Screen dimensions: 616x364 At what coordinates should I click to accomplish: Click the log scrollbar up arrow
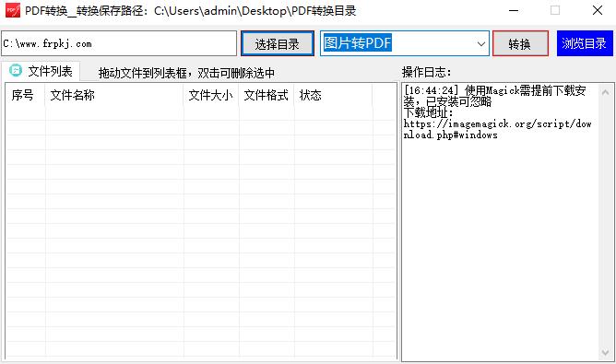(x=605, y=92)
